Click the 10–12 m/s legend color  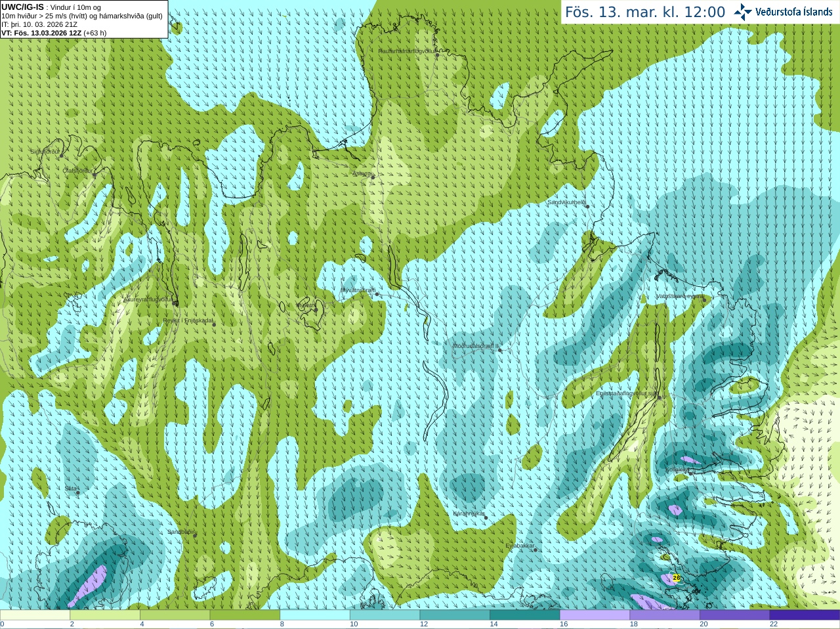point(385,615)
